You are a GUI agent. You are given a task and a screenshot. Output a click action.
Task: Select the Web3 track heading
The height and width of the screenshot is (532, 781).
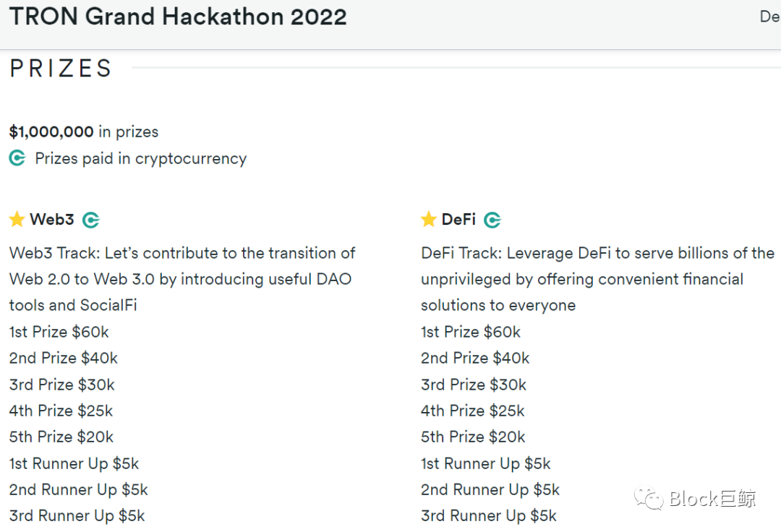click(52, 219)
